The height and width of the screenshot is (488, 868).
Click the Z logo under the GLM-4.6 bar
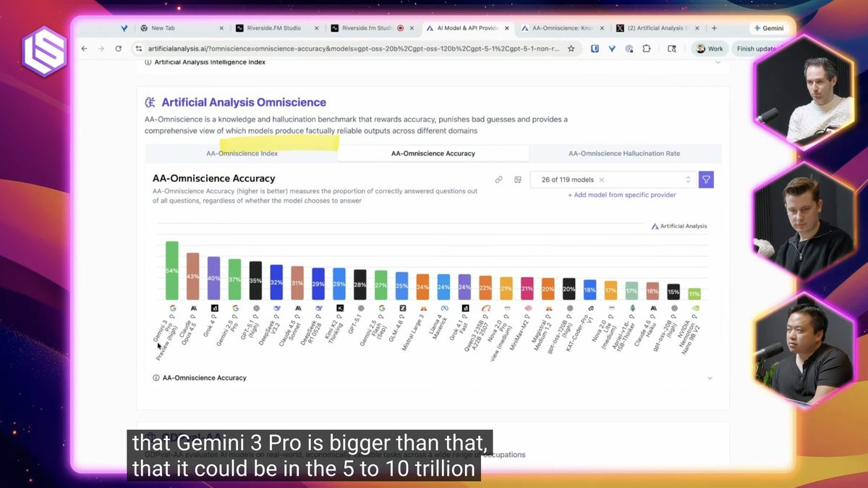tap(402, 308)
